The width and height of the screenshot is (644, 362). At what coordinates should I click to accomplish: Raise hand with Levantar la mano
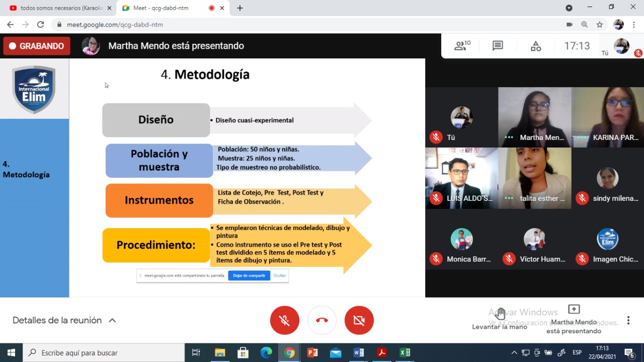tap(500, 319)
